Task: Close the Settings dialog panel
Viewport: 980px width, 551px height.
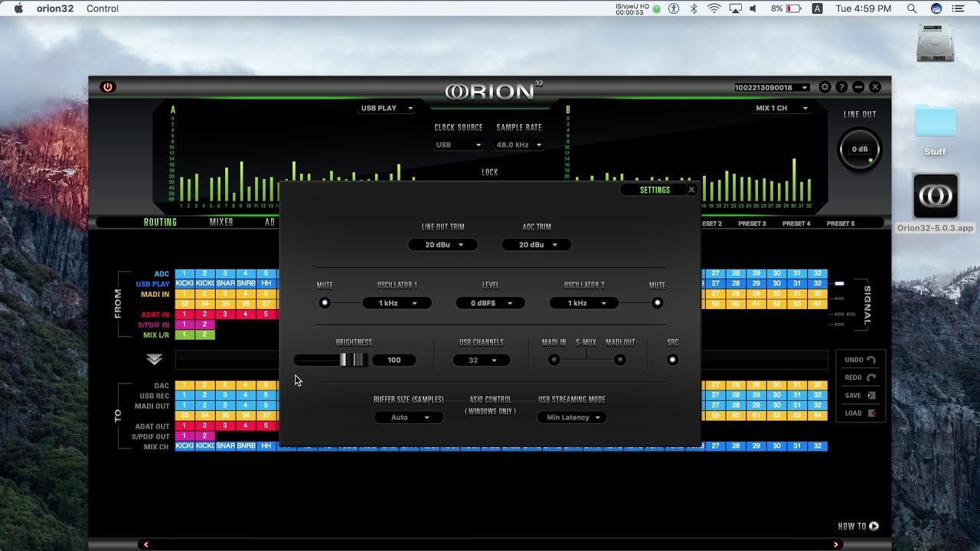Action: coord(691,190)
